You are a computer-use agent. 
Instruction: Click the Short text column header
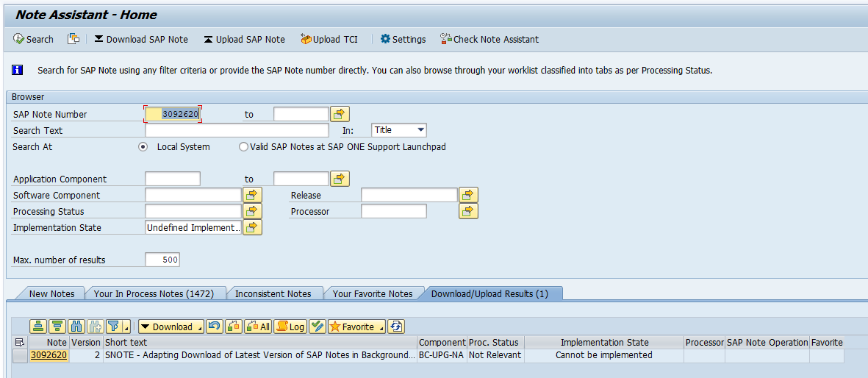click(x=260, y=342)
